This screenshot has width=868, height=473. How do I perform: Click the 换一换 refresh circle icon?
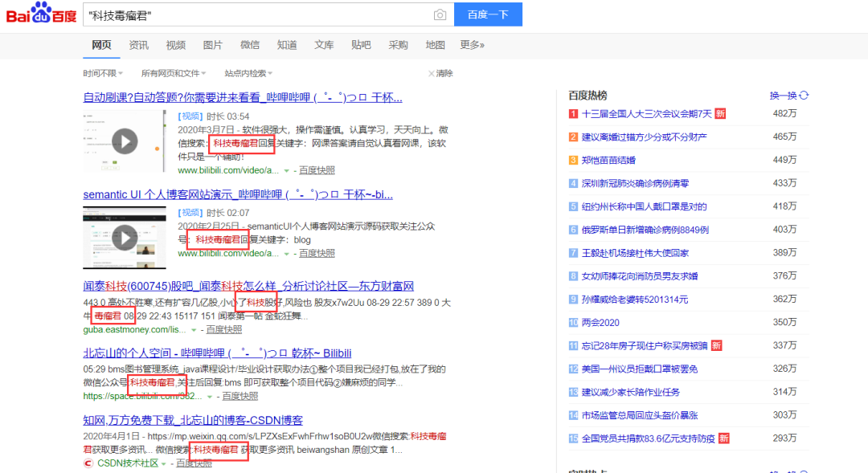804,96
